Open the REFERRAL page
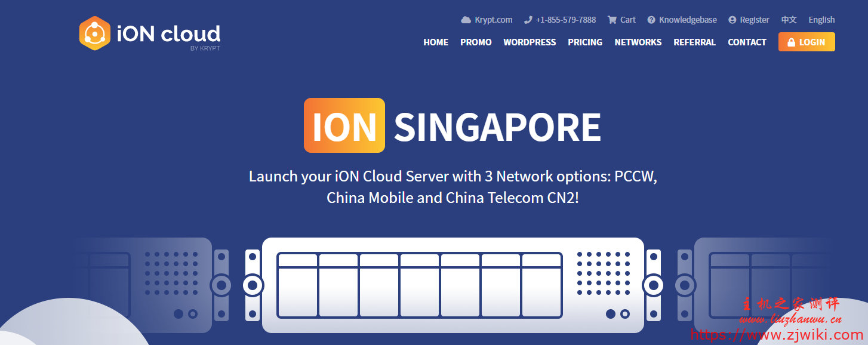This screenshot has width=868, height=345. click(694, 42)
